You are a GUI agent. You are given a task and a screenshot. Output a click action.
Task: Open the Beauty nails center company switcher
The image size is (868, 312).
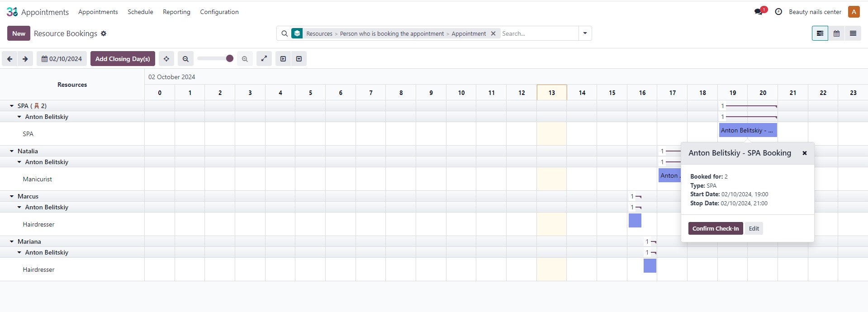pyautogui.click(x=815, y=12)
